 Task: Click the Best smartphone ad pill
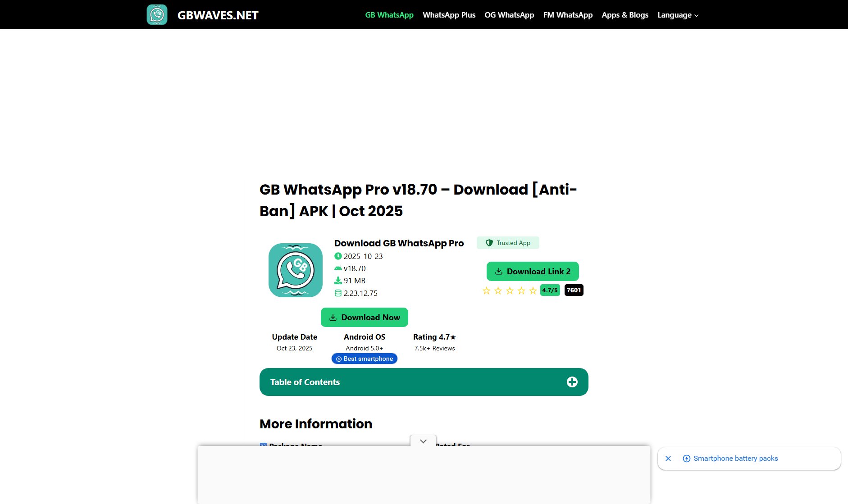click(x=365, y=359)
